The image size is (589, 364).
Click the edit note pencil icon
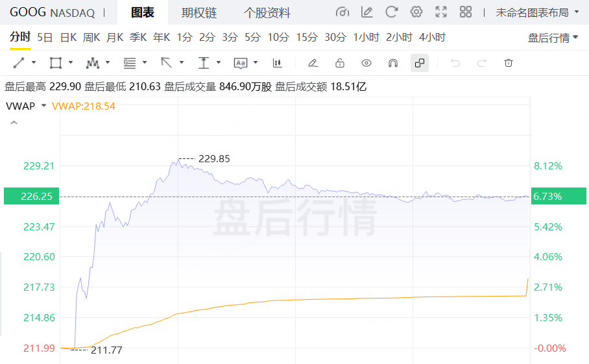[x=367, y=12]
